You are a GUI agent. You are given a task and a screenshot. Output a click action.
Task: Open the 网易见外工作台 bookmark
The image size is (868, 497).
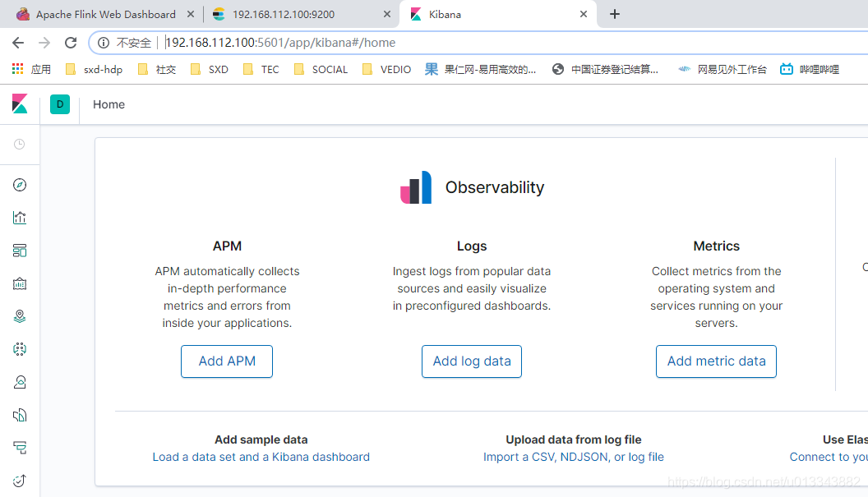pos(723,69)
